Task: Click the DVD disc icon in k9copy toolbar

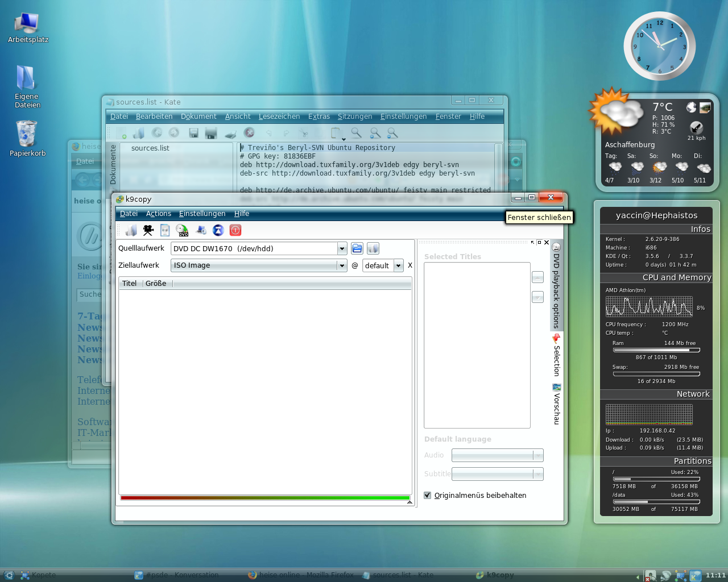Action: [x=183, y=230]
